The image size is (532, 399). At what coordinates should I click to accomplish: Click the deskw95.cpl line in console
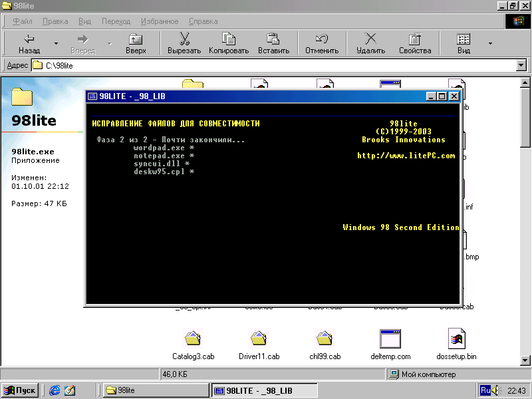click(164, 172)
